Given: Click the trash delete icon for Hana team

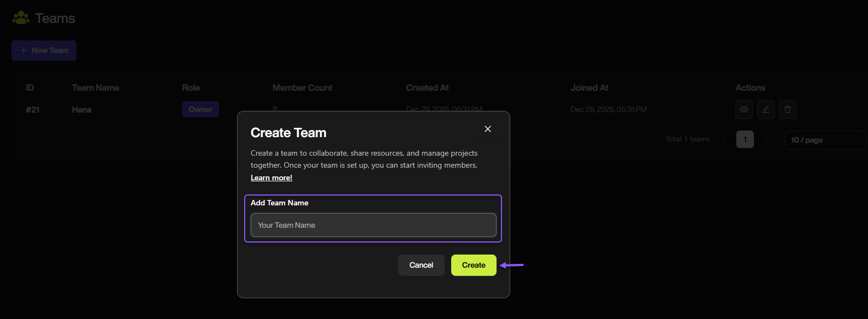Looking at the screenshot, I should 787,109.
